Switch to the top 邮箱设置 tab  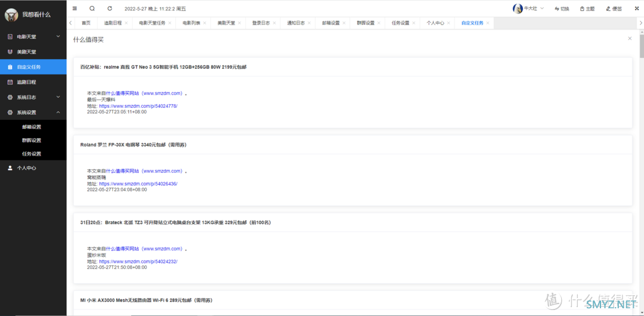click(x=331, y=23)
